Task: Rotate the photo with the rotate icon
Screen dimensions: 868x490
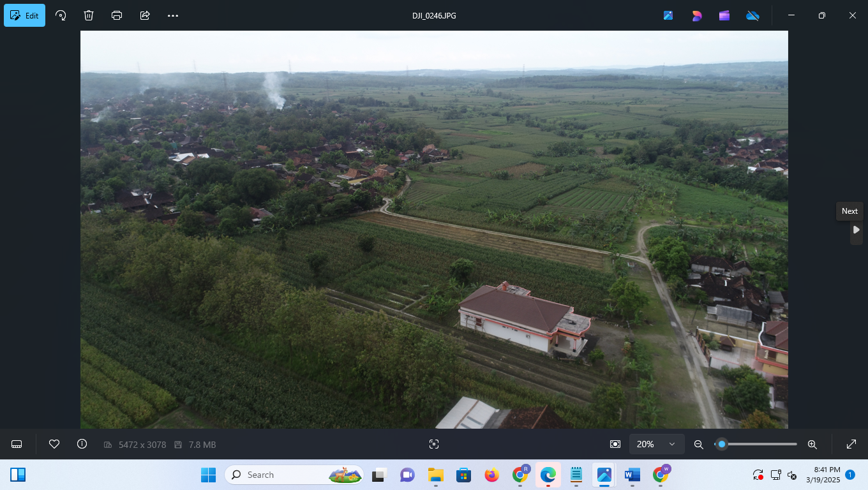Action: pos(61,15)
